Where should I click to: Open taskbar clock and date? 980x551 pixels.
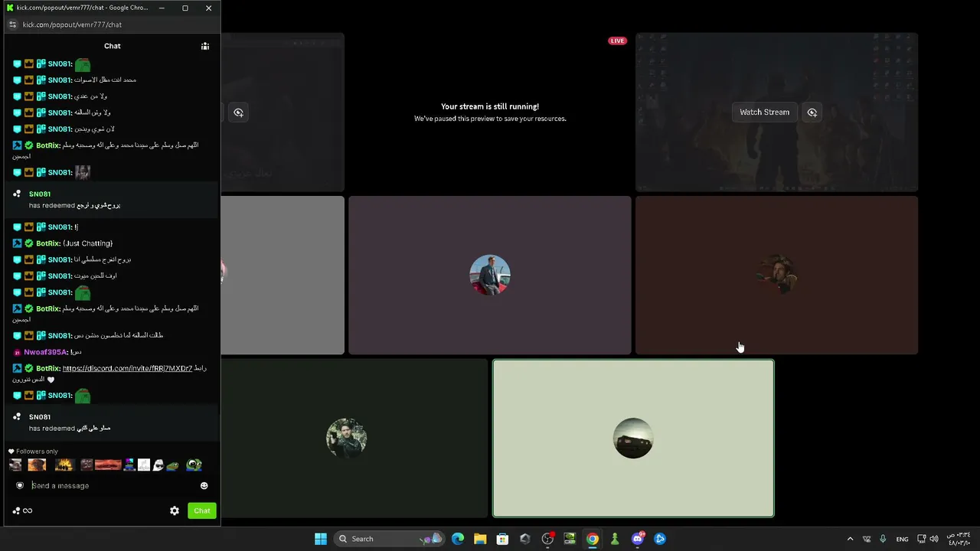pyautogui.click(x=959, y=539)
